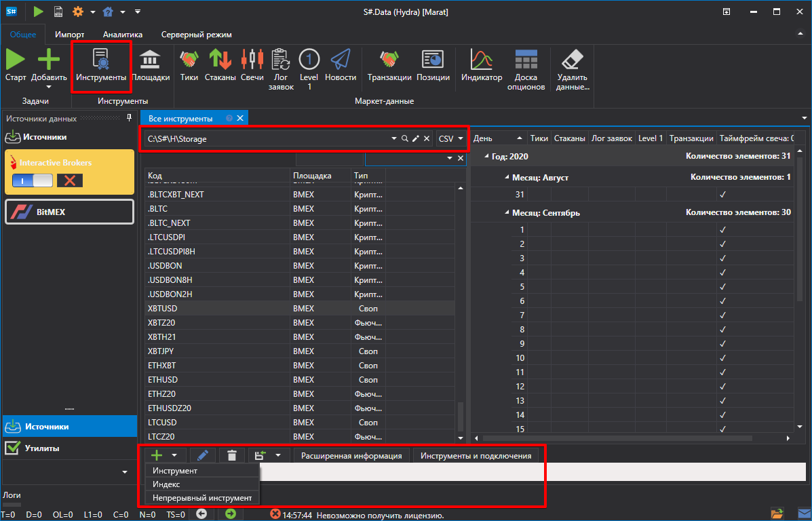812x521 pixels.
Task: Select the BitMEX data source
Action: click(69, 211)
